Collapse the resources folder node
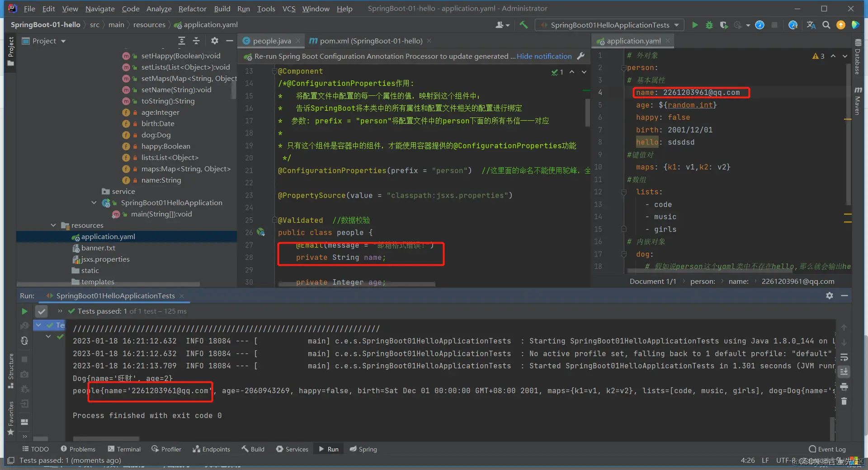 point(53,225)
